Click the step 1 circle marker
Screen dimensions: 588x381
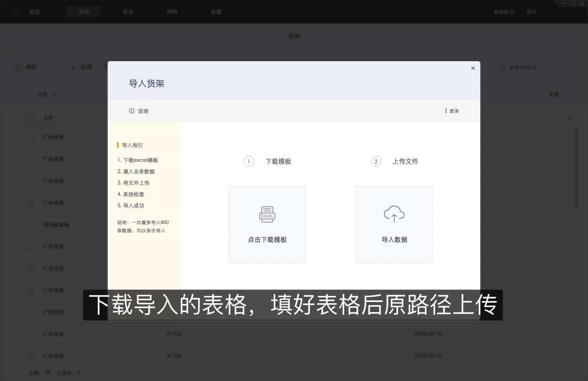tap(249, 161)
